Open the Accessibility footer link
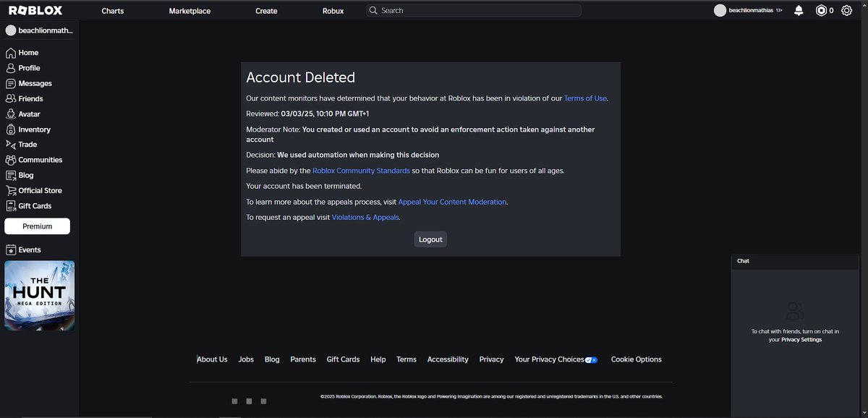The image size is (868, 418). click(448, 359)
